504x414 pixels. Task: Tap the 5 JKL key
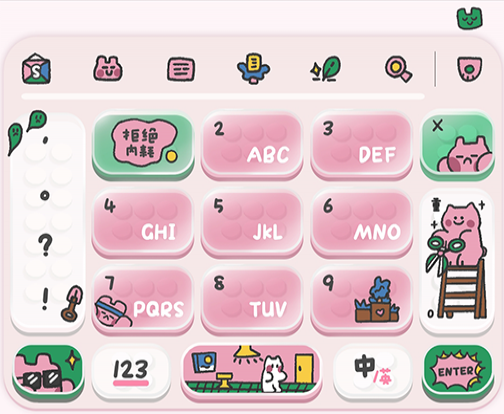pyautogui.click(x=252, y=222)
